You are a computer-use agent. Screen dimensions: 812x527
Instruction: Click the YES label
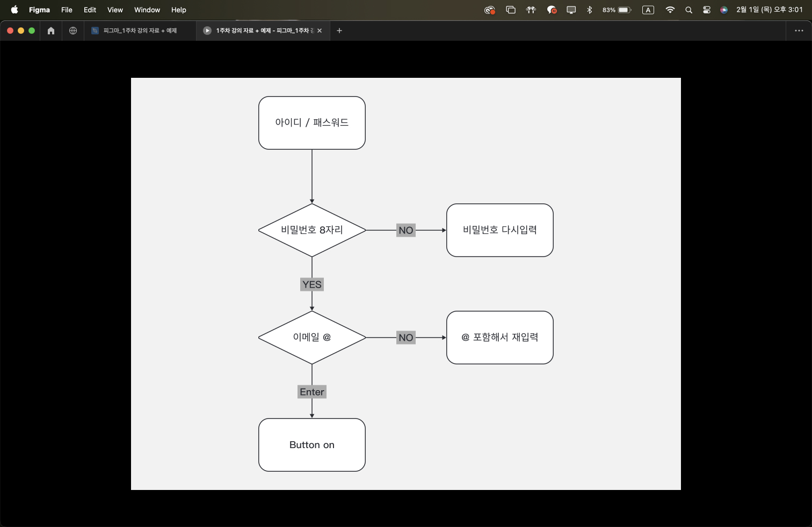[x=312, y=284]
